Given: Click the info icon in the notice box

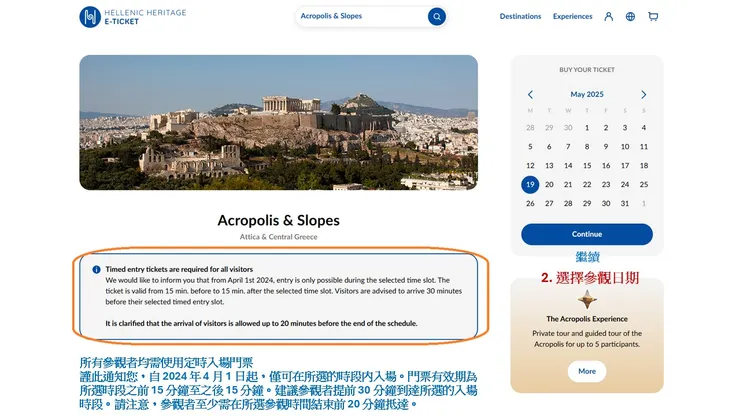Looking at the screenshot, I should [x=96, y=270].
